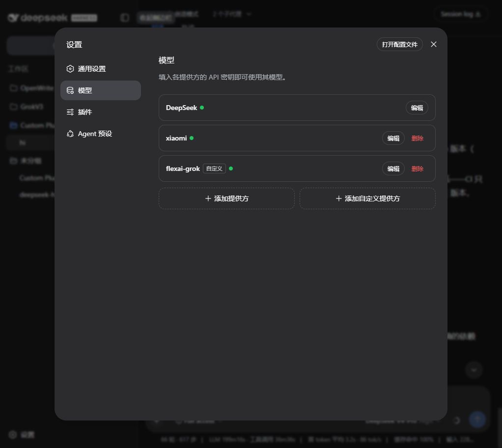Screen dimensions: 502x448
Task: Open the 通用设置 settings section
Action: tap(100, 69)
